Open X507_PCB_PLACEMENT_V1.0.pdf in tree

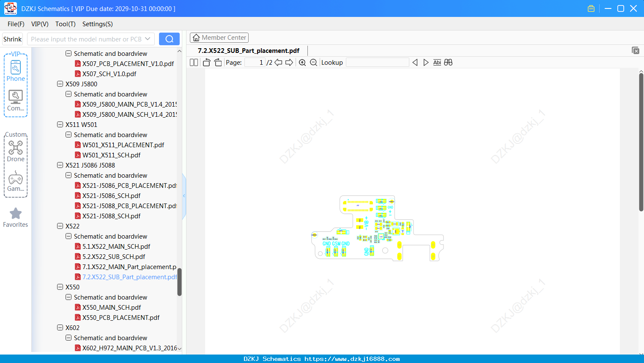coord(128,63)
